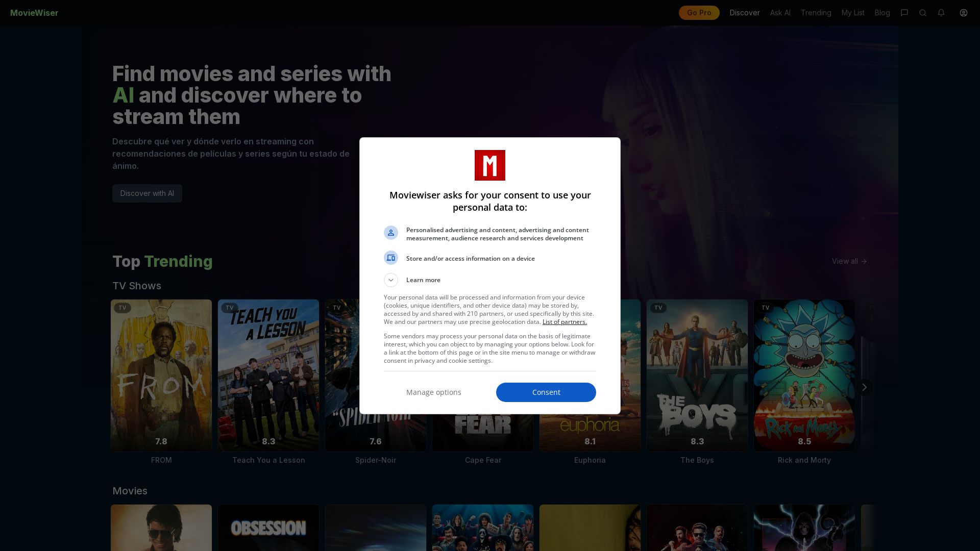980x551 pixels.
Task: Expand the Learn more chevron
Action: coord(391,280)
